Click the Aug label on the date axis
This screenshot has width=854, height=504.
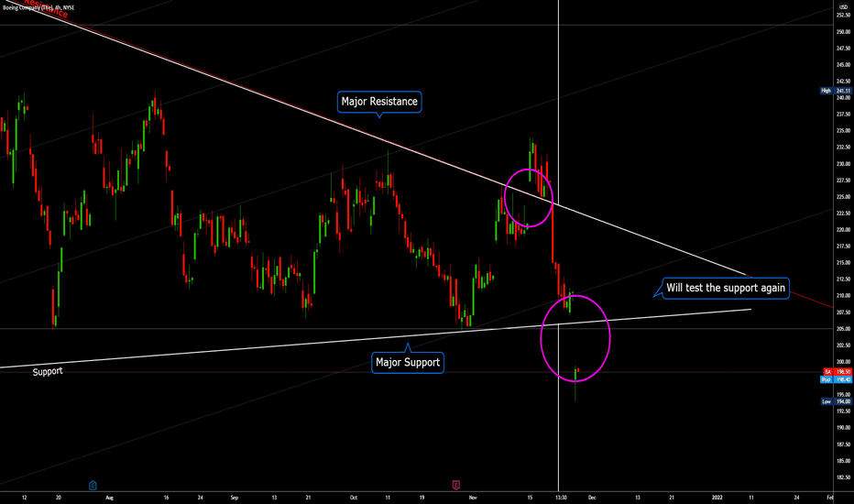click(x=109, y=498)
